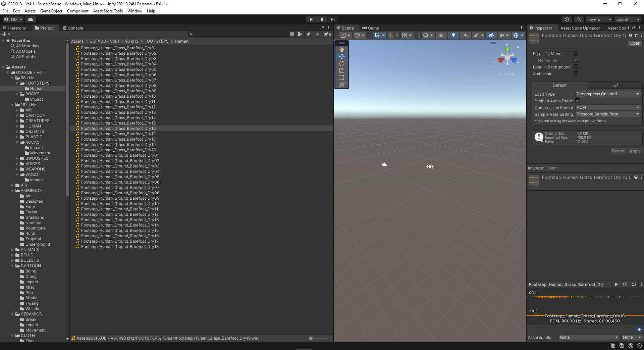
Task: Lock the Inspector panel
Action: pos(634,28)
